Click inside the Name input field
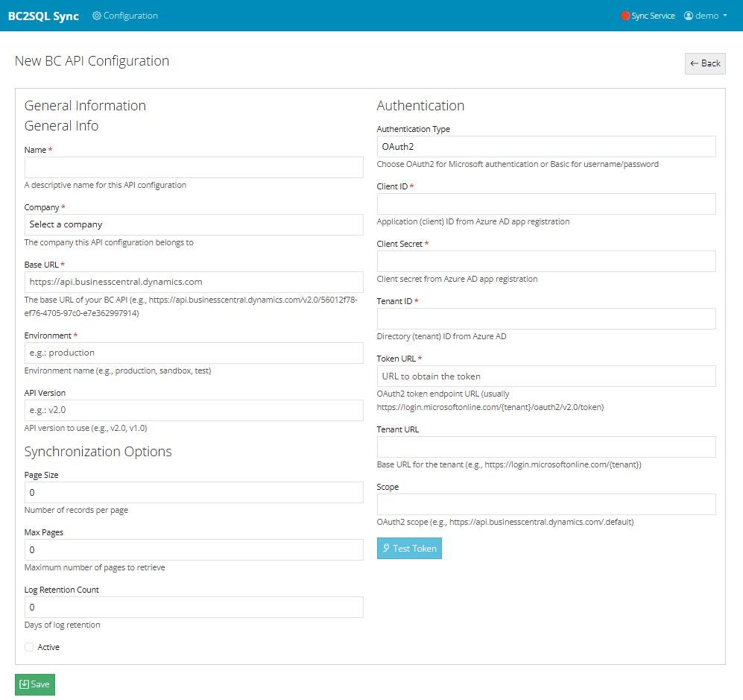 pyautogui.click(x=194, y=167)
